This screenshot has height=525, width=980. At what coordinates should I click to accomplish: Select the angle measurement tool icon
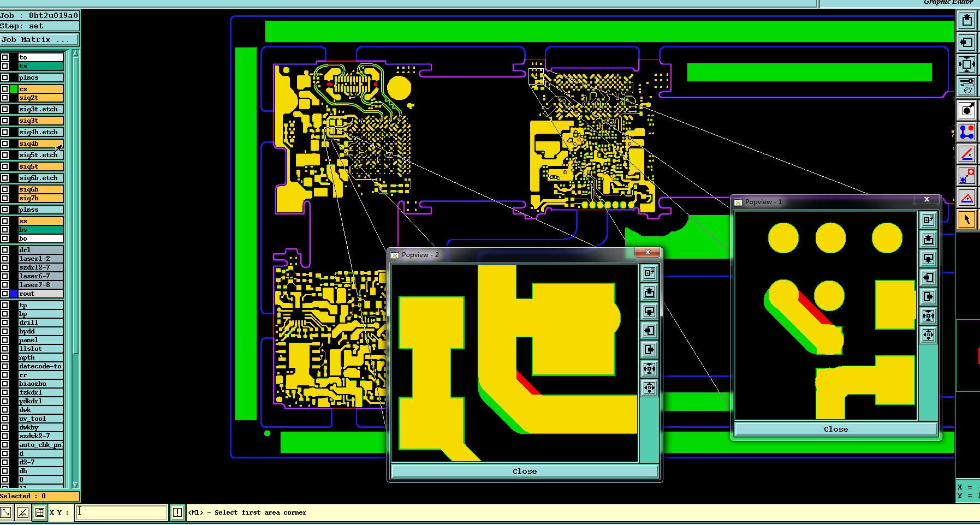967,154
